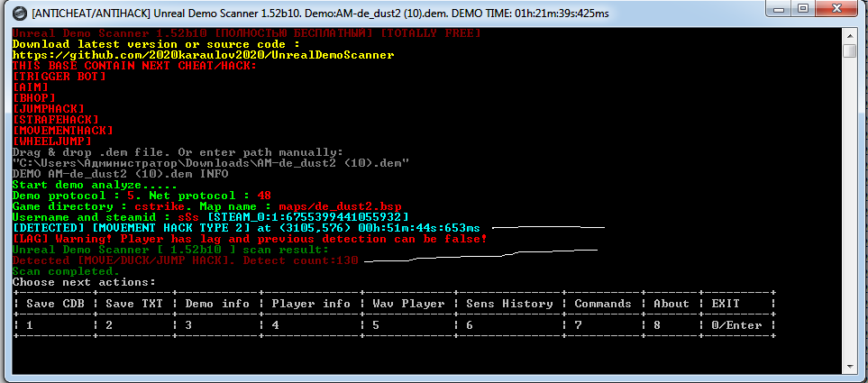Click the demo file path line
The image size is (868, 383).
pyautogui.click(x=210, y=163)
